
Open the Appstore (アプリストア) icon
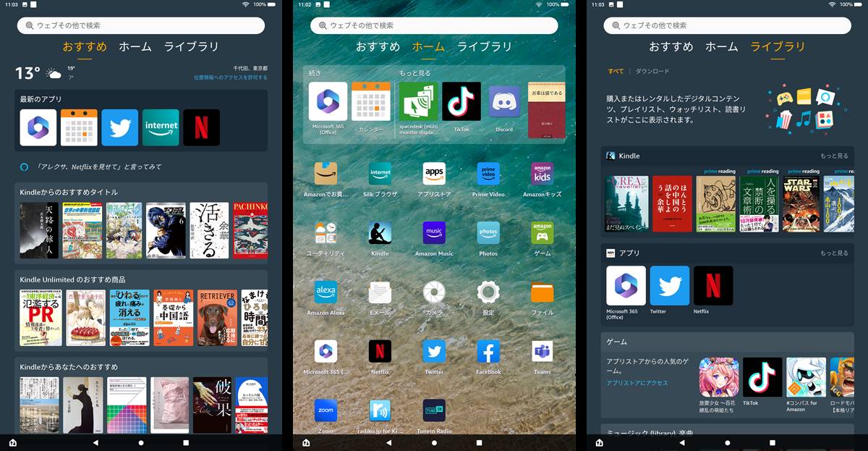tap(434, 174)
